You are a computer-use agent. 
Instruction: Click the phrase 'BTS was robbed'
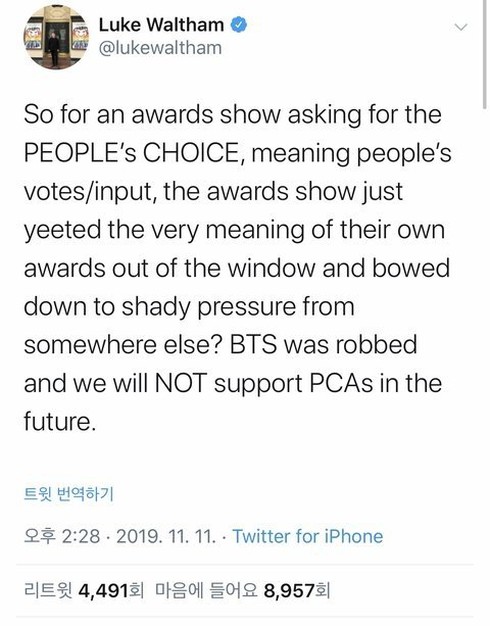pyautogui.click(x=323, y=345)
